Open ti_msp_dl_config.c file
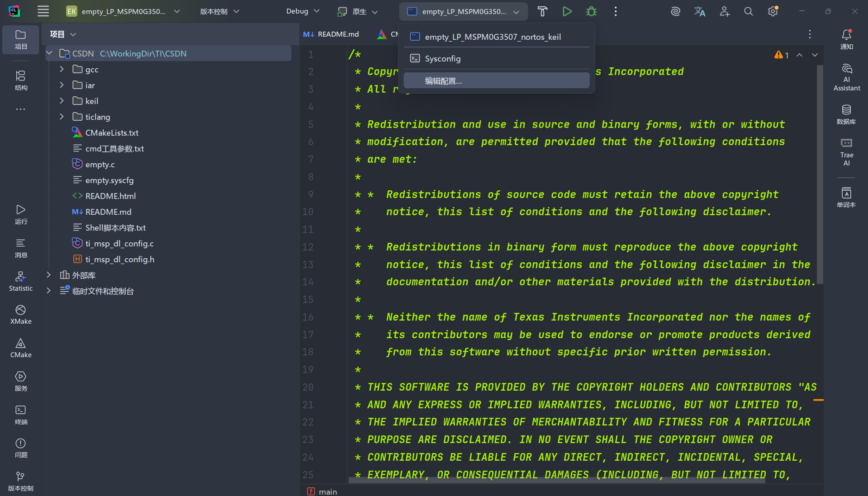Screen dimensions: 868x496 tap(119, 243)
